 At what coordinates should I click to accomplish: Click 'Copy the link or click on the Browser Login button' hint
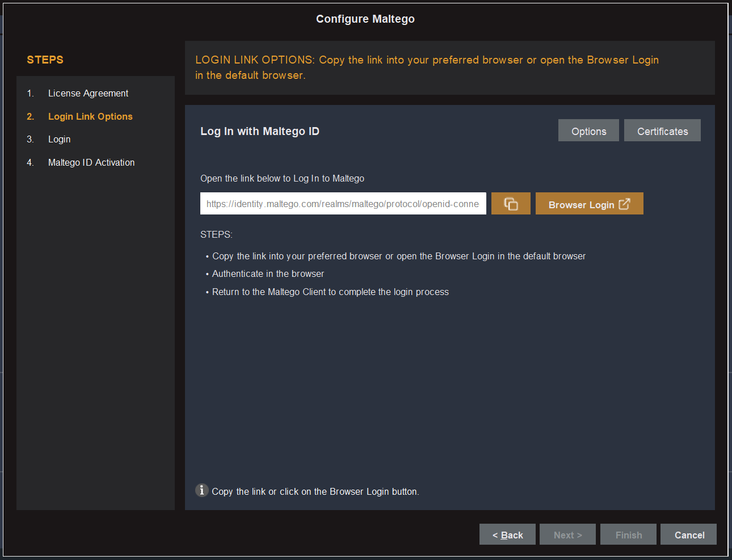315,491
